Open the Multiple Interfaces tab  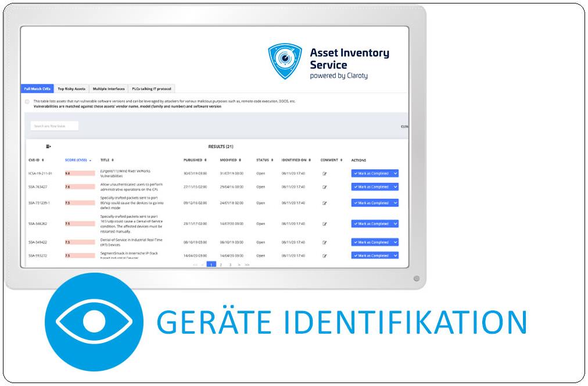(x=109, y=89)
